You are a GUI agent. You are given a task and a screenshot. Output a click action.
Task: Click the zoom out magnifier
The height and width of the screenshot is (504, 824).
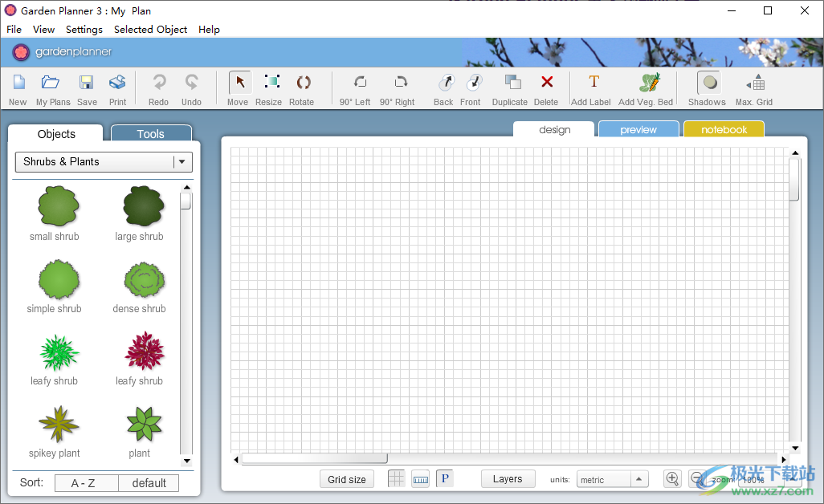coord(697,479)
